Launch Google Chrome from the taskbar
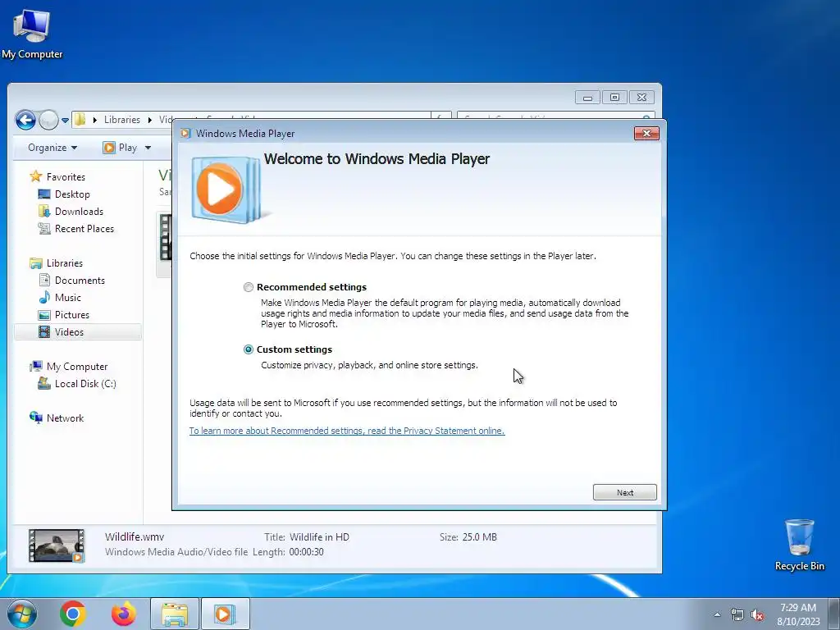The image size is (840, 630). pyautogui.click(x=73, y=614)
